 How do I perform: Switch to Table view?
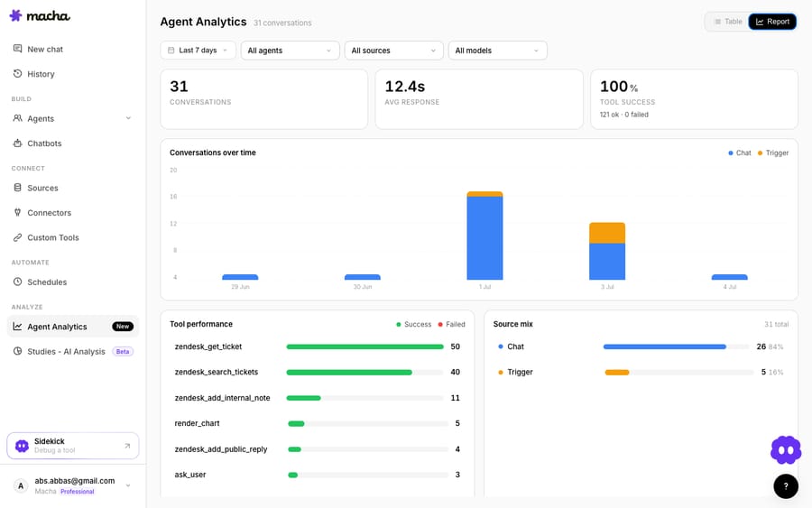pos(727,22)
